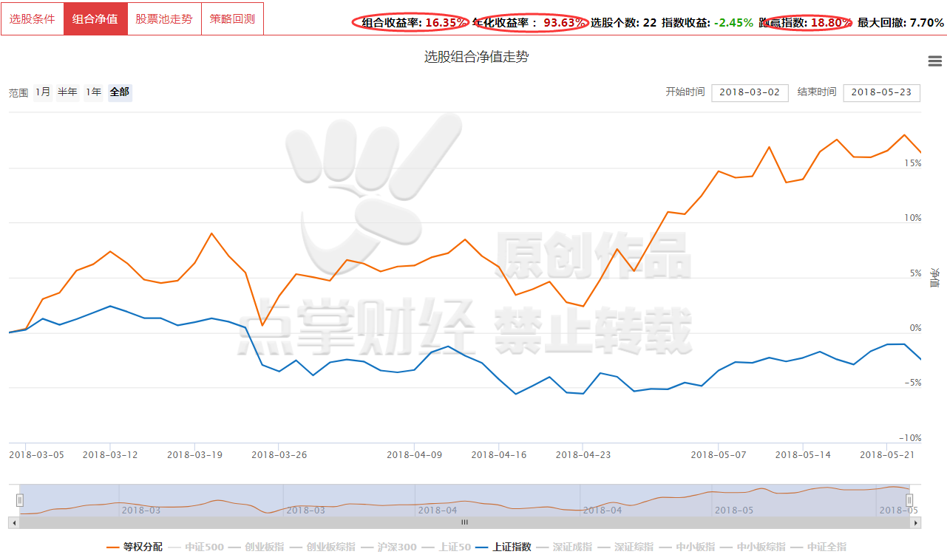Screen dimensions: 947x560
Task: Click the 2018-03-12 x-axis label
Action: pos(110,454)
